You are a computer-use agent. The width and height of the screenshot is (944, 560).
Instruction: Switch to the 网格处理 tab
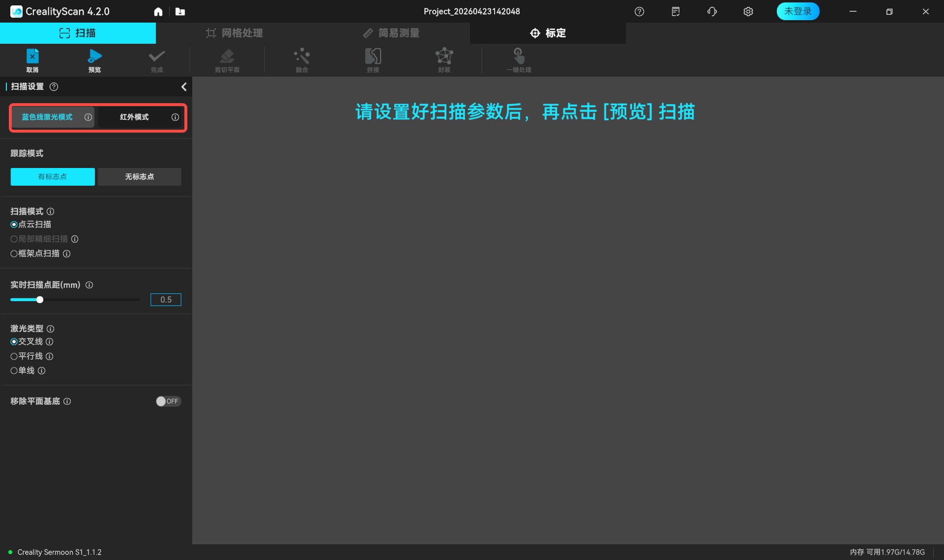click(234, 33)
